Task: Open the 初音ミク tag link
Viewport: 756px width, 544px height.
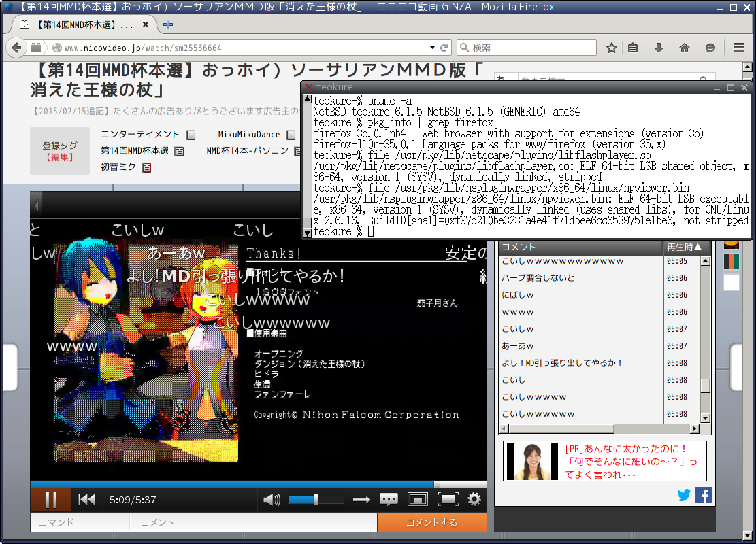Action: point(118,167)
